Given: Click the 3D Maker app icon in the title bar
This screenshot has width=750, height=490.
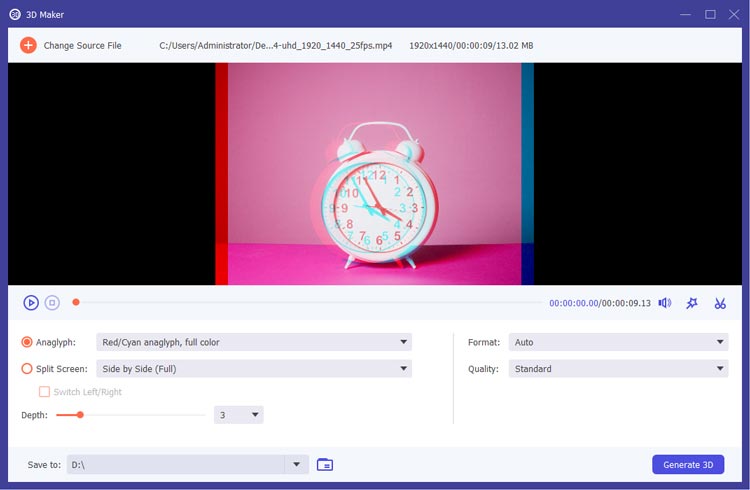Looking at the screenshot, I should point(15,14).
